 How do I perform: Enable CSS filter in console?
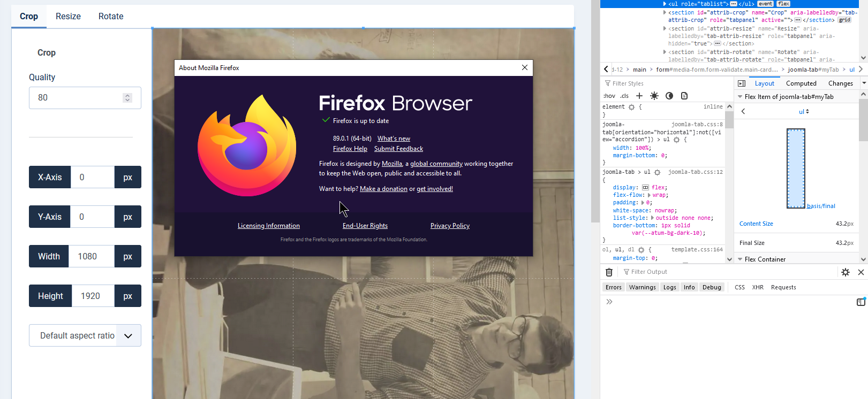pyautogui.click(x=739, y=287)
